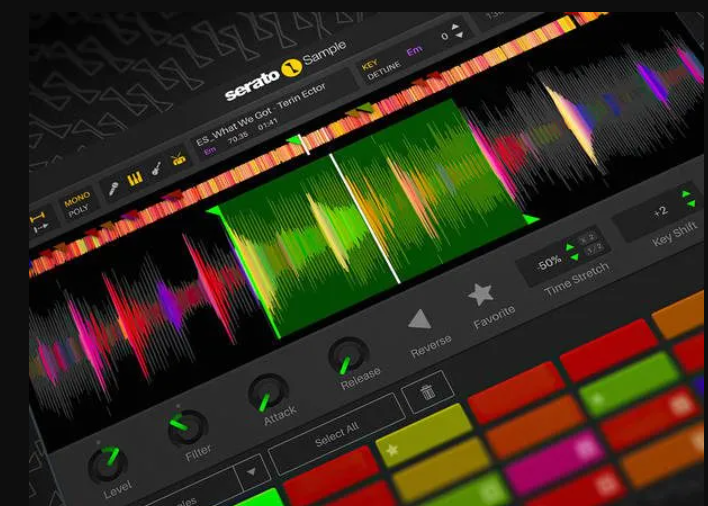Click the 01:41 track length readout
708x506 pixels.
(x=267, y=125)
